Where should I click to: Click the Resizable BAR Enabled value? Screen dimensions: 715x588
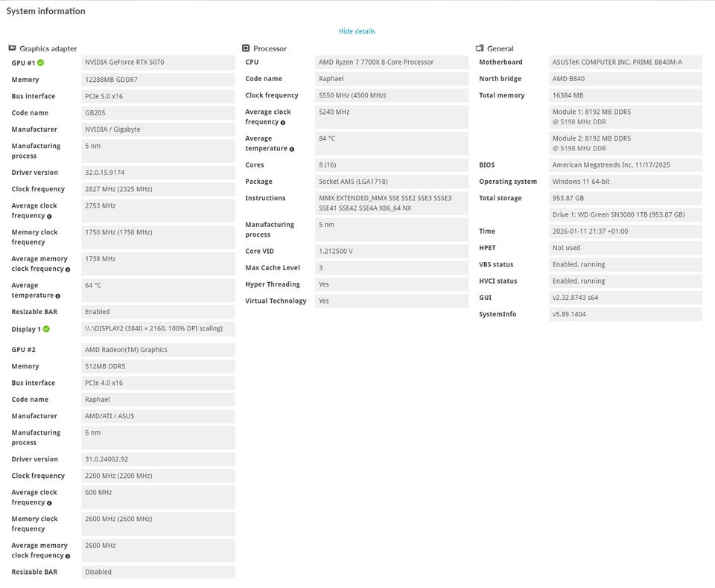pyautogui.click(x=158, y=312)
